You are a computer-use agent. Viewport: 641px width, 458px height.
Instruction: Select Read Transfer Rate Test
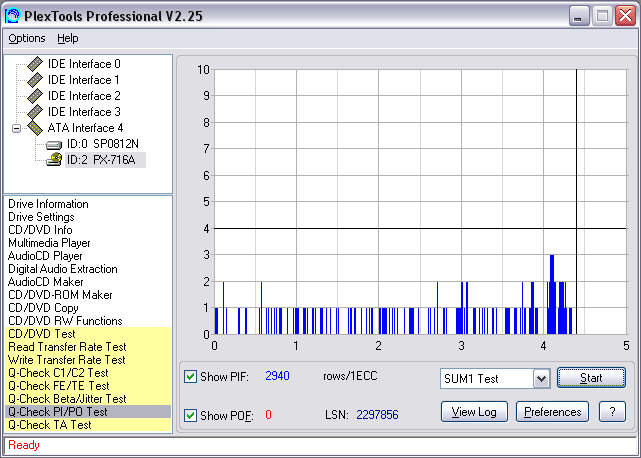pyautogui.click(x=88, y=347)
